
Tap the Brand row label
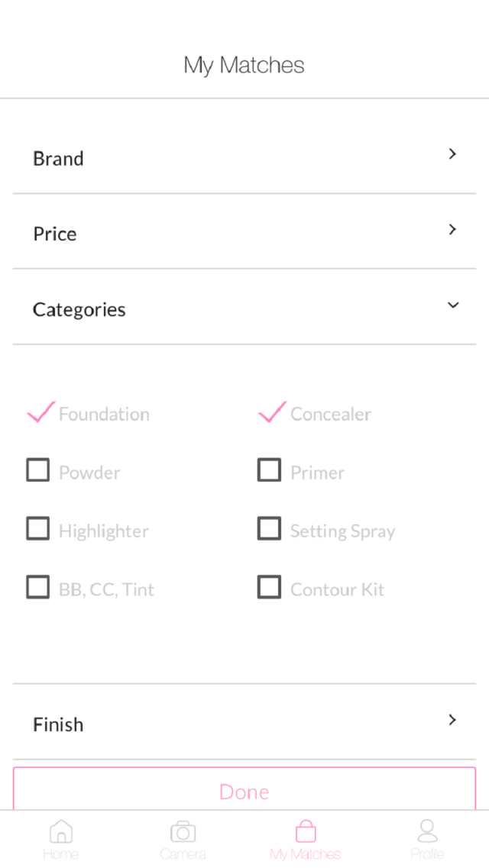[58, 159]
